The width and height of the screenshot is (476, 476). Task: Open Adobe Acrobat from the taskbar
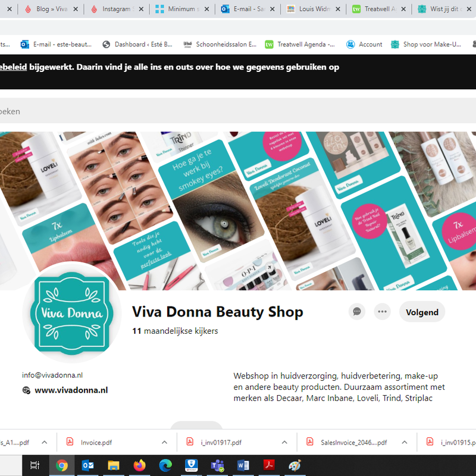[x=269, y=465]
